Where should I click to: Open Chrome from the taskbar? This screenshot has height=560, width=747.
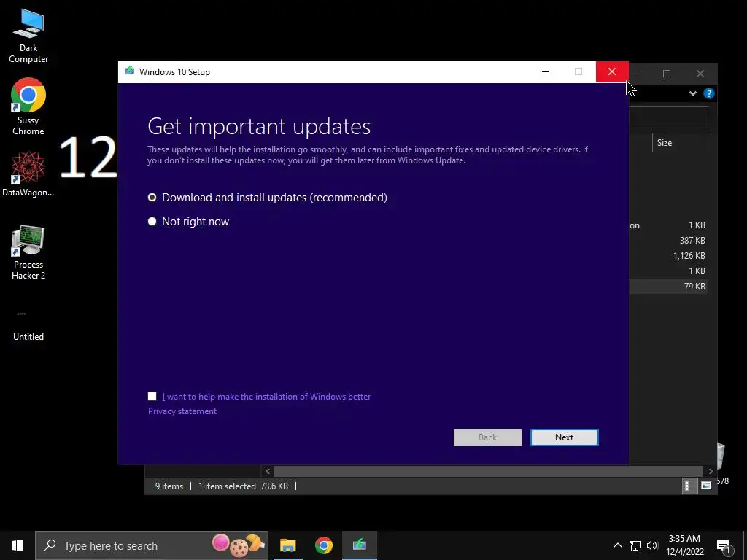pyautogui.click(x=323, y=545)
